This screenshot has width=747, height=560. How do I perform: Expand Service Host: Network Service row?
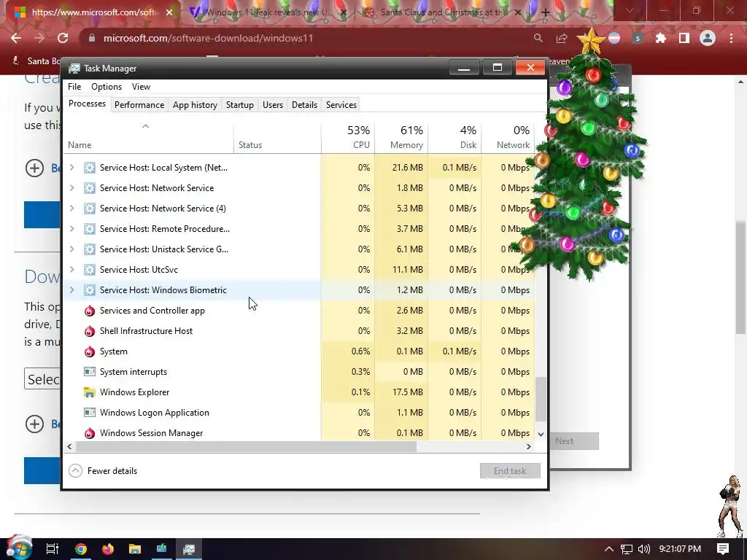72,188
